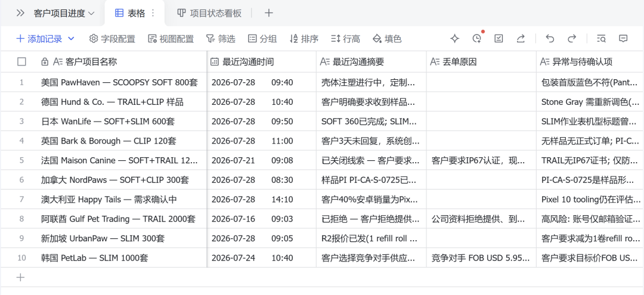Open the AI sparkle assistant icon
The height and width of the screenshot is (295, 644).
pos(454,39)
